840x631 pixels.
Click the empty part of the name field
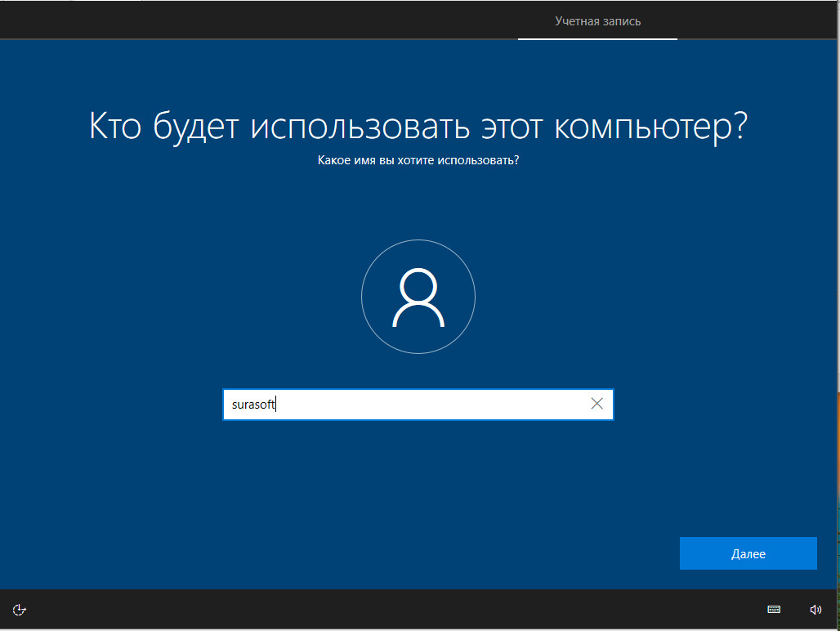pyautogui.click(x=433, y=405)
